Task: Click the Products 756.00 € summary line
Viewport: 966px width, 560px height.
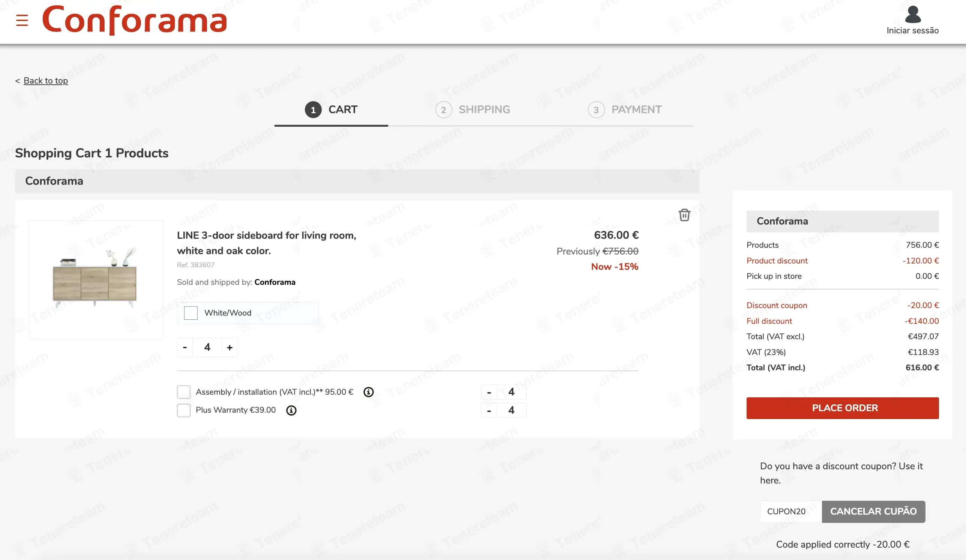Action: coord(843,245)
